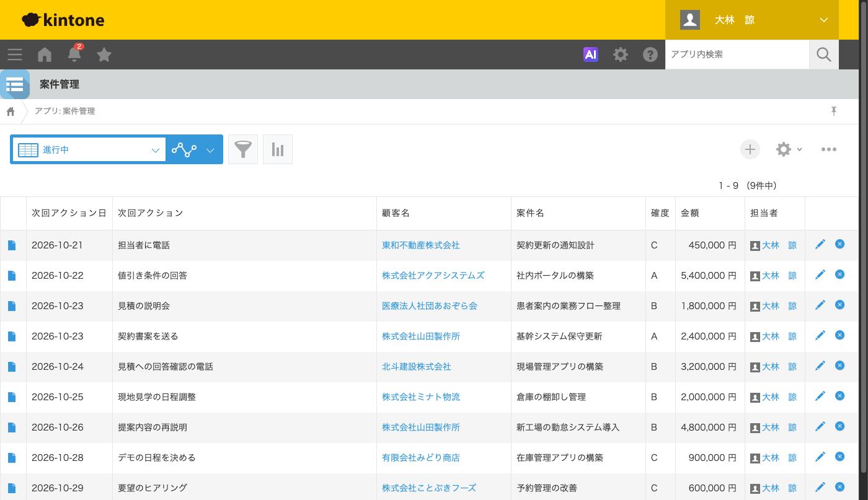Focus the アプリ内検索 search field

click(x=737, y=55)
